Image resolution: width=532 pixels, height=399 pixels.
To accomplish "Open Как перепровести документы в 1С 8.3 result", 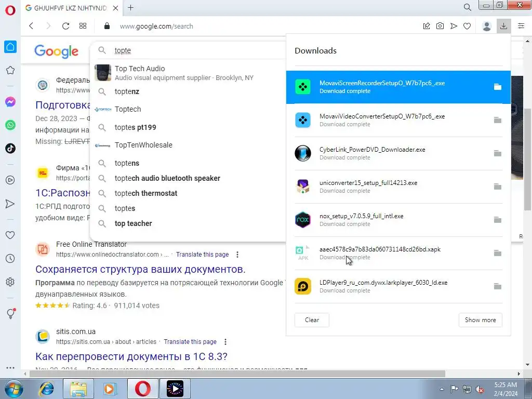I will (x=131, y=356).
